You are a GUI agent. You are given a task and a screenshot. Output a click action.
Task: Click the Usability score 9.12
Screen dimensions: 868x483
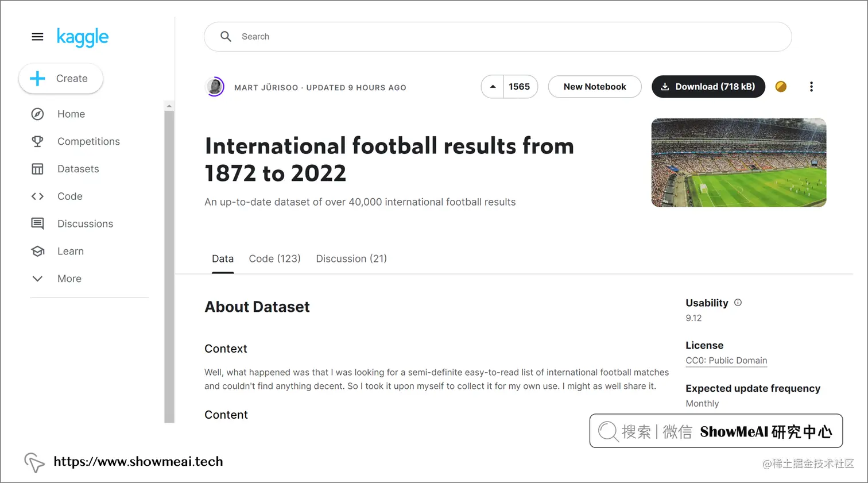(693, 318)
